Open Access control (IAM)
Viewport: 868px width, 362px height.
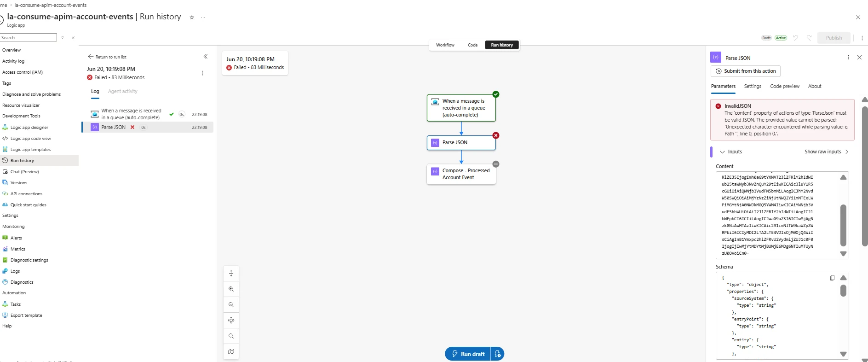[x=23, y=72]
